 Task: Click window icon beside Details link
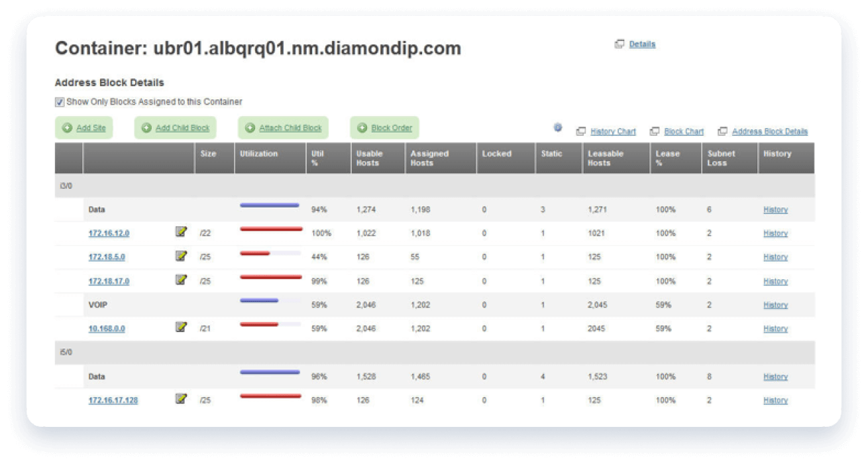pos(620,44)
